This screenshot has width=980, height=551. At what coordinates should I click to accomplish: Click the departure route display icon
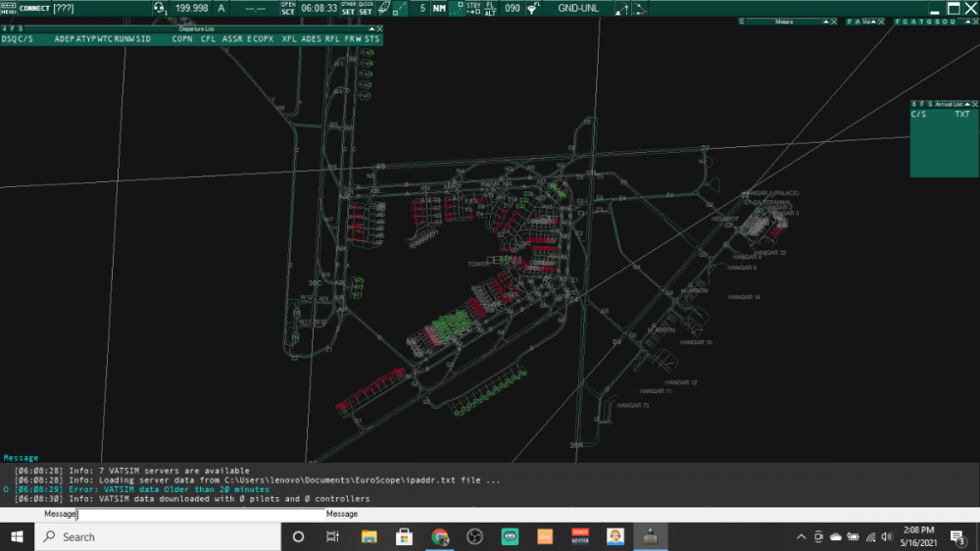click(x=621, y=8)
